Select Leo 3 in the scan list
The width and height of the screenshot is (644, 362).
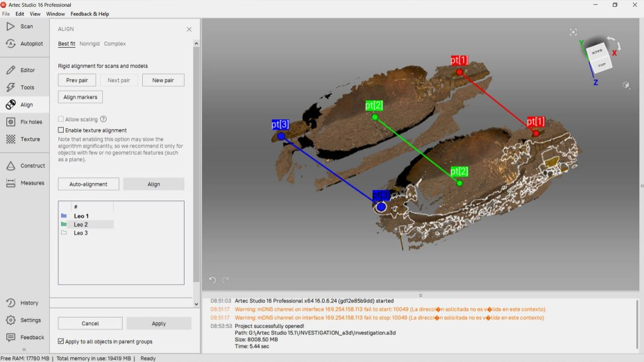(x=81, y=233)
